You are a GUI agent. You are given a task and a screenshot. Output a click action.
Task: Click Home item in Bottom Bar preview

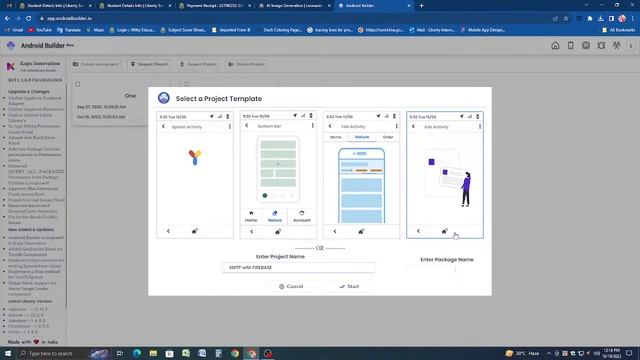click(251, 216)
